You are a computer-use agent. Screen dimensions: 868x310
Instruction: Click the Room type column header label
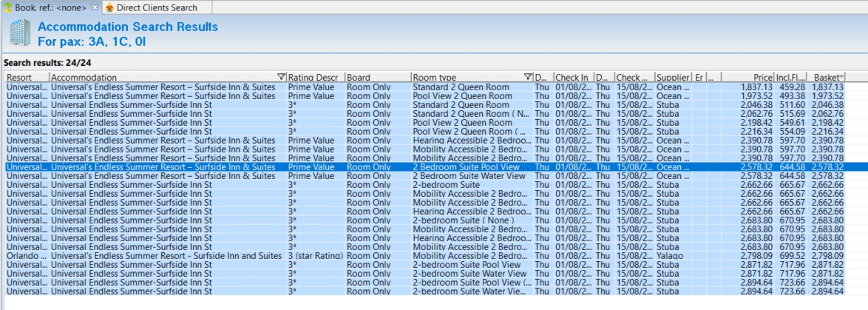pyautogui.click(x=435, y=78)
